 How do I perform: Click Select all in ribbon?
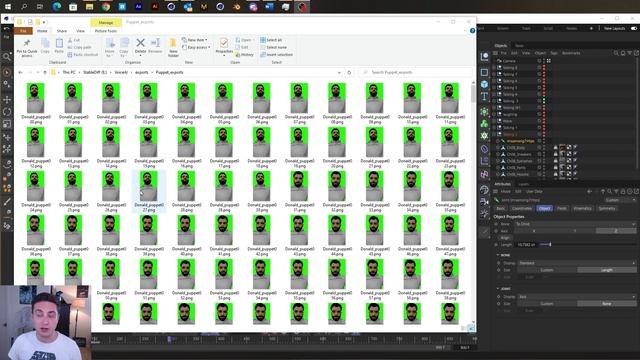click(x=271, y=40)
